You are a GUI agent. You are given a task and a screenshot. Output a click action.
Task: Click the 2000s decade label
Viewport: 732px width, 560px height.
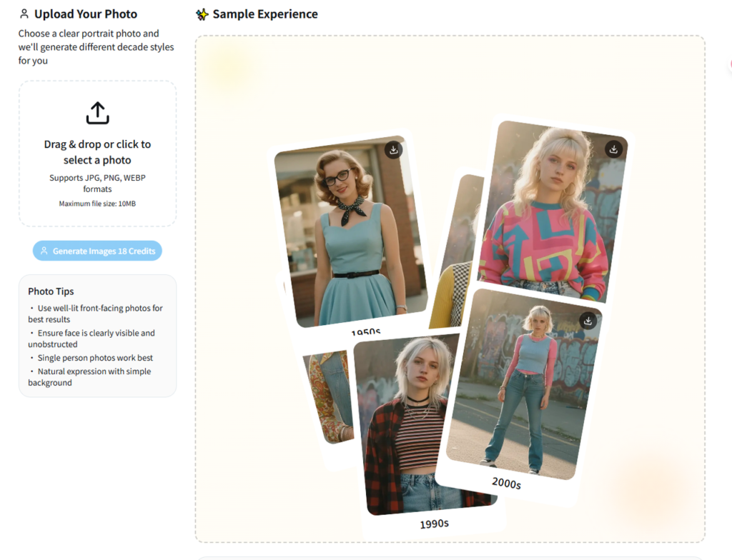click(x=506, y=484)
